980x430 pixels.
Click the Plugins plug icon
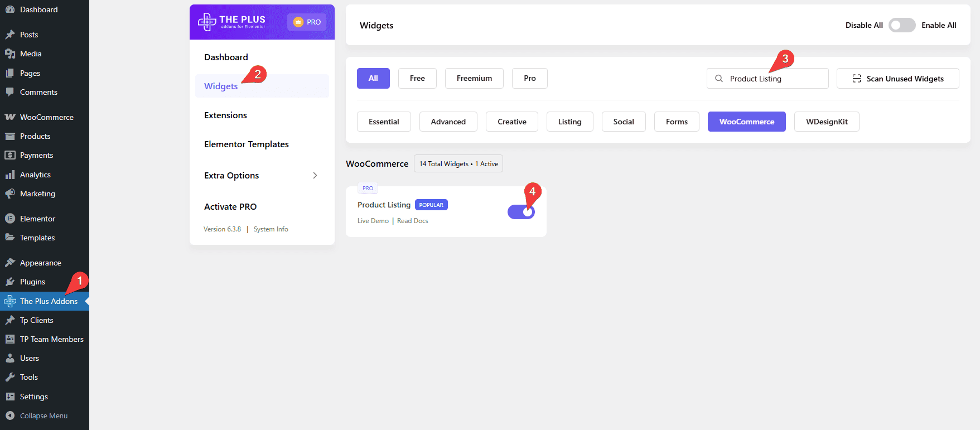pos(10,282)
